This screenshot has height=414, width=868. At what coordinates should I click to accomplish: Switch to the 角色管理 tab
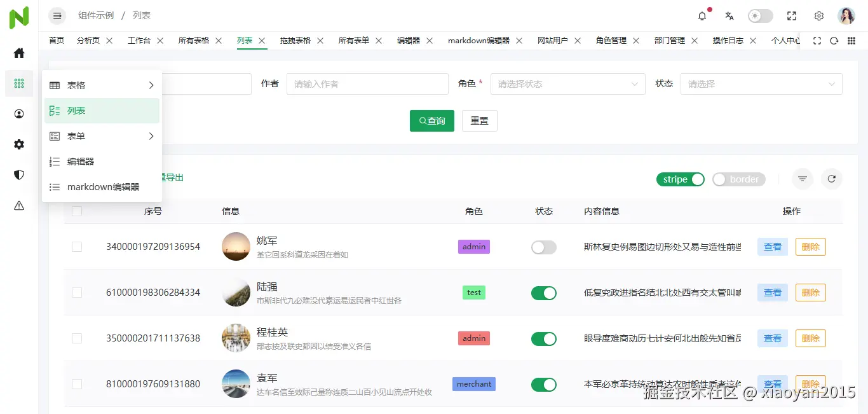611,40
